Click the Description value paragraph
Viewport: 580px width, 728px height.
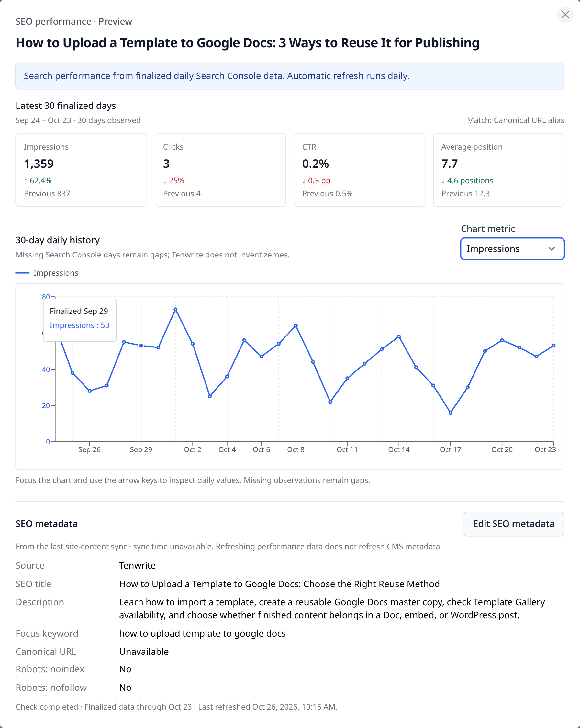332,609
